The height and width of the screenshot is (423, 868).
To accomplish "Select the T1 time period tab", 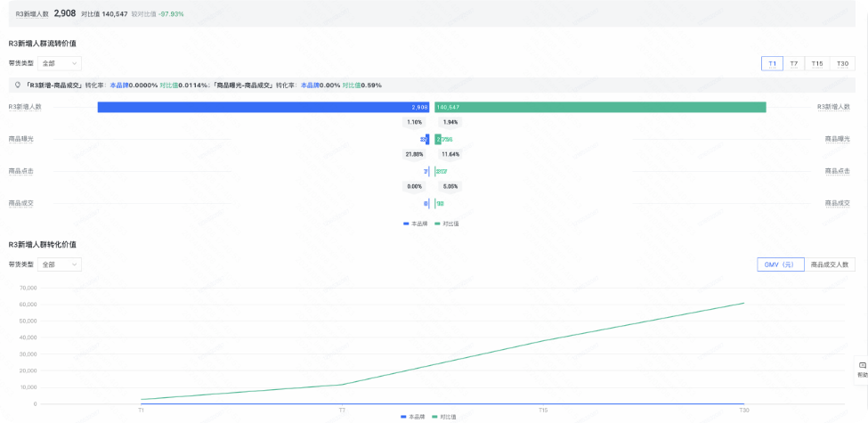I will coord(772,63).
